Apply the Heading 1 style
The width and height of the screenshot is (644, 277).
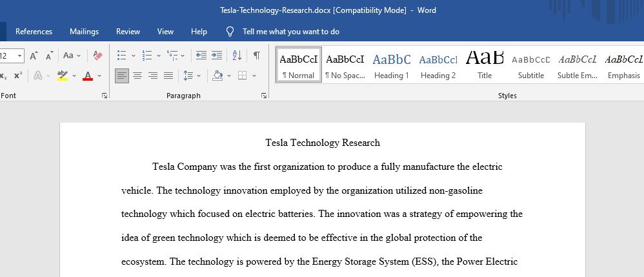392,65
